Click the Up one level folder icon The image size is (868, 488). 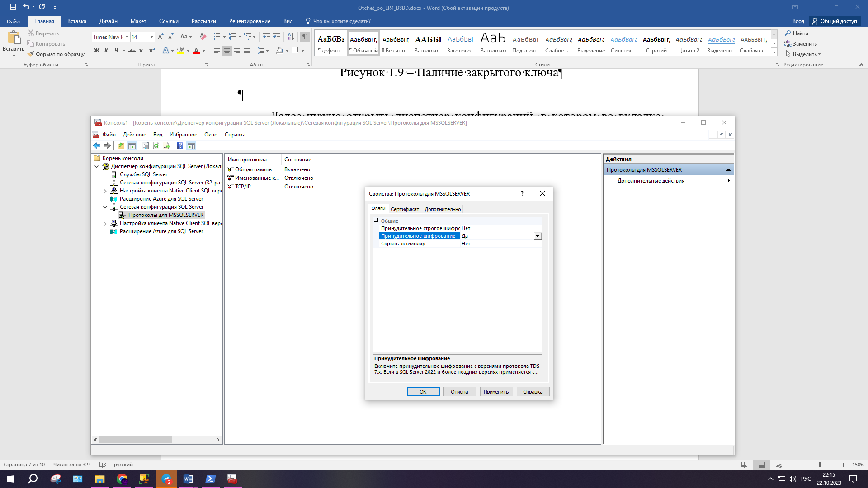click(121, 145)
